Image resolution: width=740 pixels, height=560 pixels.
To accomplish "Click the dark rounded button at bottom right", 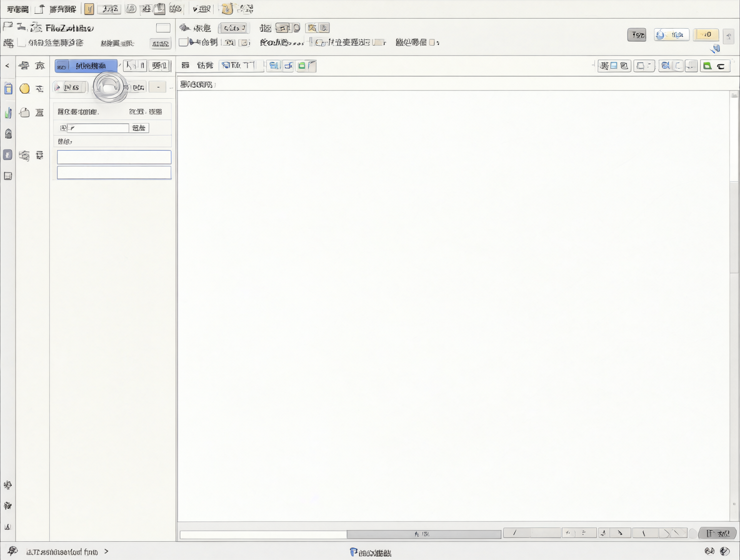I will 717,534.
